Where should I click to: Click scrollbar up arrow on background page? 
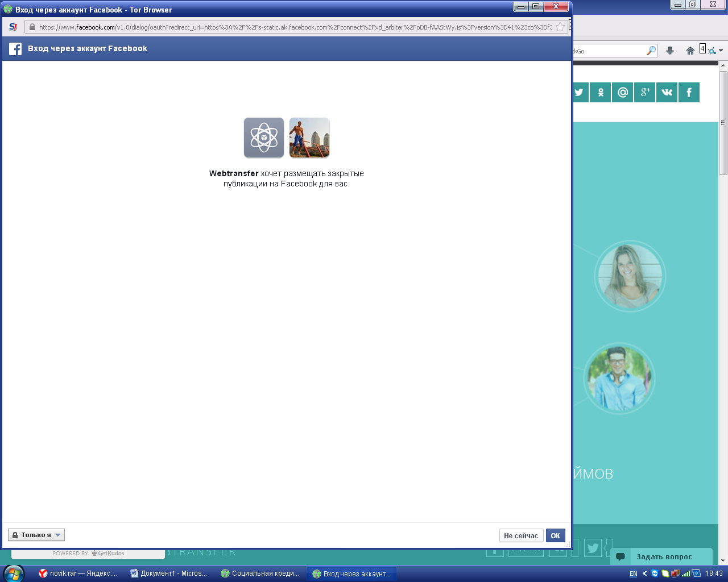pyautogui.click(x=723, y=66)
